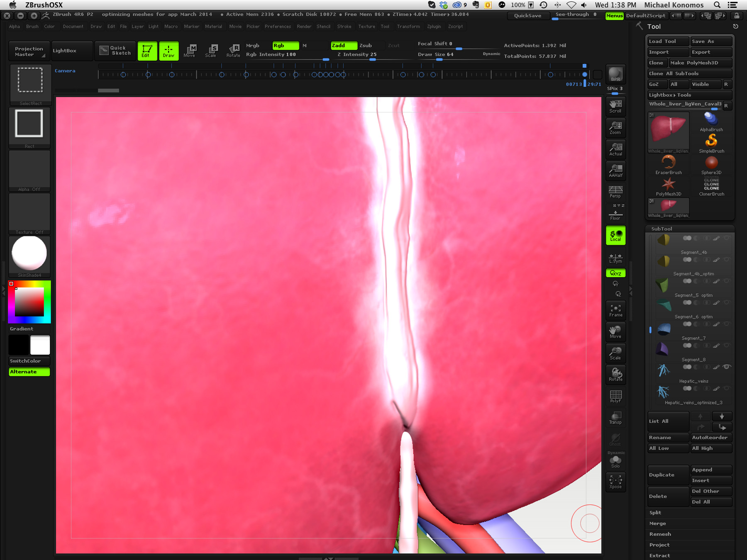Set canvas to Actual size
Screen dimensions: 747x560
[x=615, y=149]
